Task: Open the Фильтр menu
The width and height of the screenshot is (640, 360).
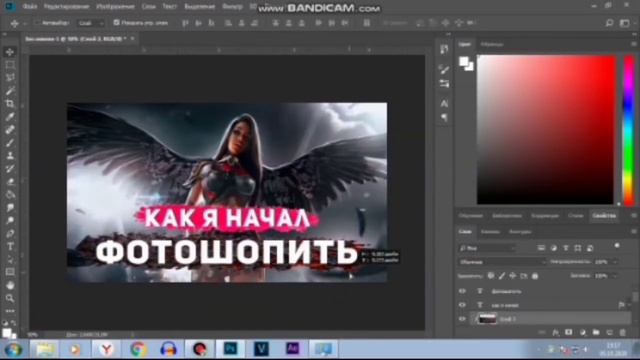Action: [x=232, y=7]
